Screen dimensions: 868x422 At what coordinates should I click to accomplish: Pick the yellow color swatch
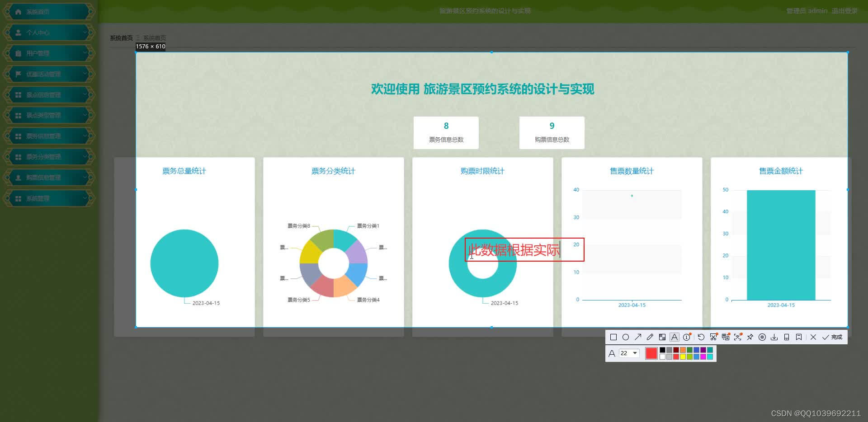(683, 357)
